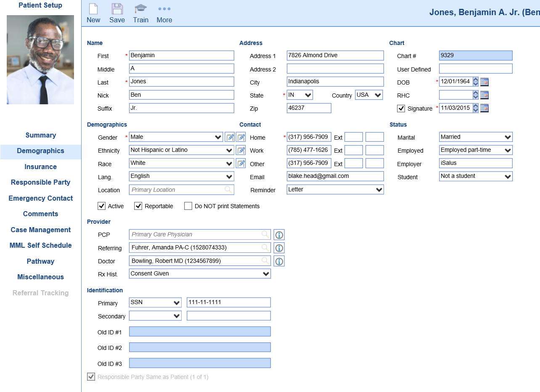Click the Old ID #1 field
Image resolution: width=540 pixels, height=392 pixels.
click(200, 331)
